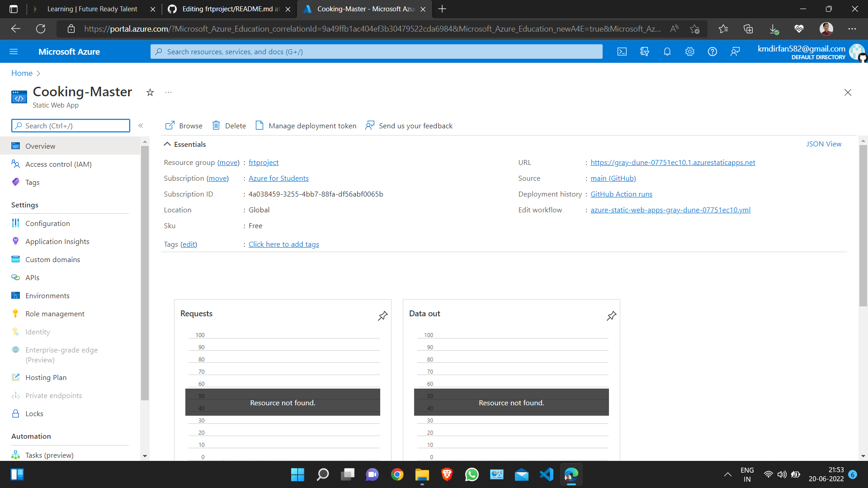Open Azure for Students subscription link
Viewport: 868px width, 488px height.
click(278, 178)
